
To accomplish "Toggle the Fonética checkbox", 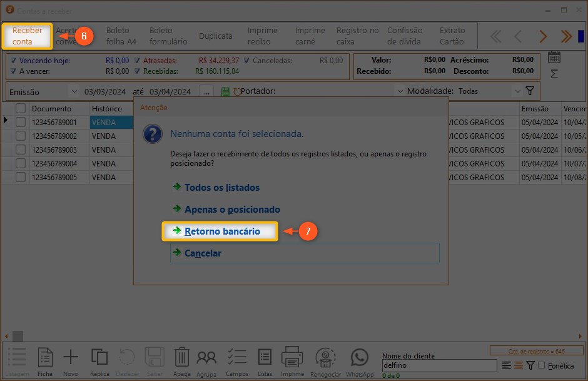I will pyautogui.click(x=542, y=366).
